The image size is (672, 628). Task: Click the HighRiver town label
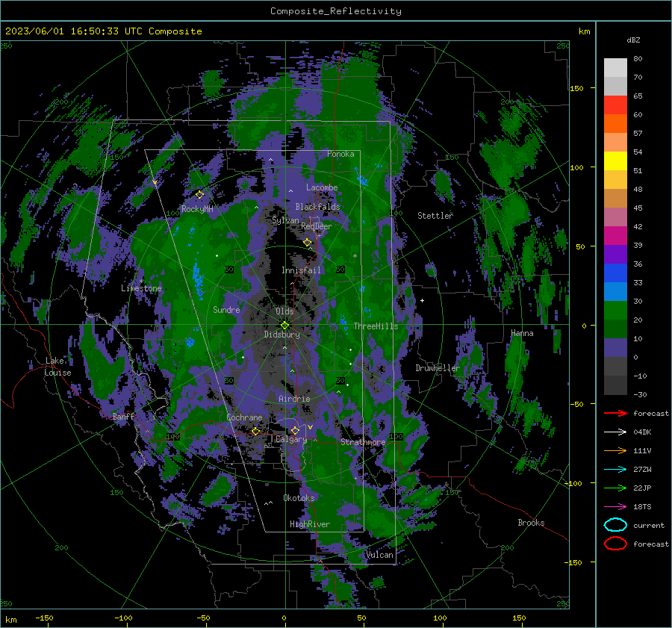[310, 524]
